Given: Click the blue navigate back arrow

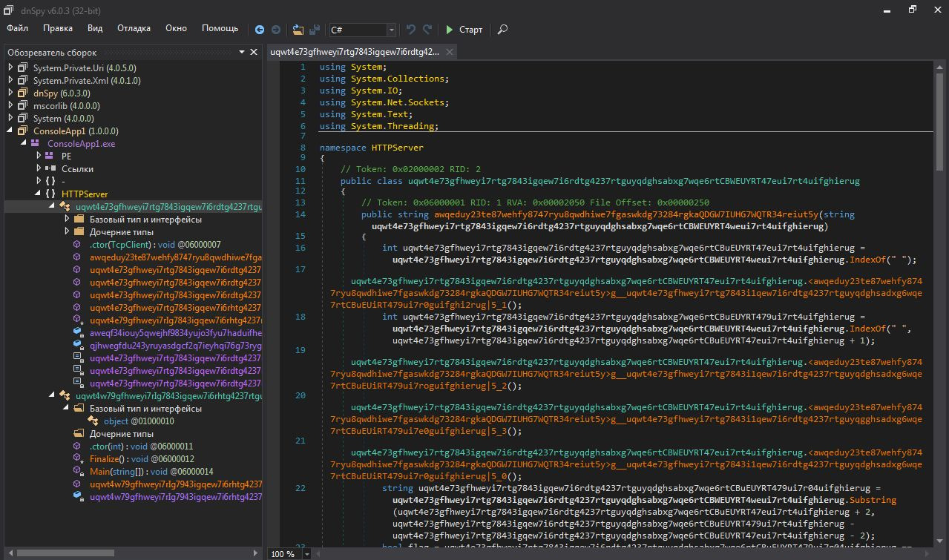Looking at the screenshot, I should click(260, 30).
